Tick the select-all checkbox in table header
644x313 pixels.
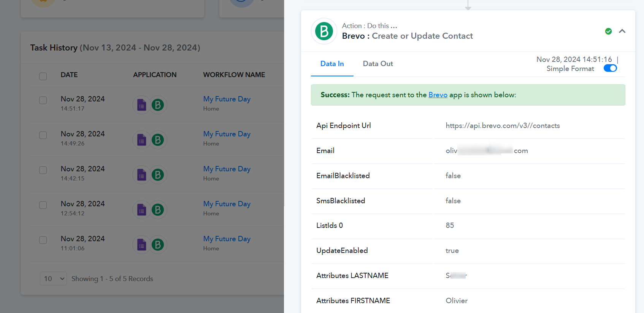[43, 76]
